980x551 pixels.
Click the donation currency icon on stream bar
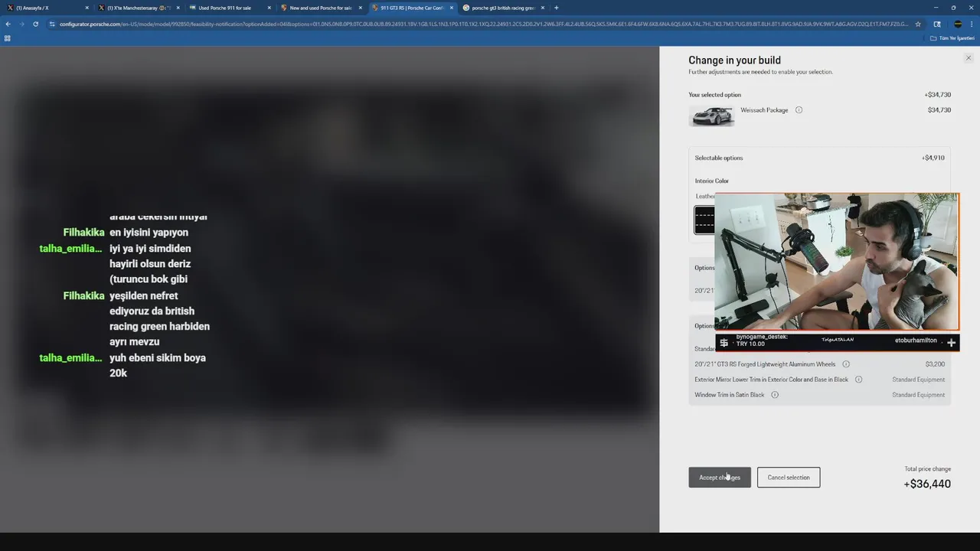click(x=724, y=343)
